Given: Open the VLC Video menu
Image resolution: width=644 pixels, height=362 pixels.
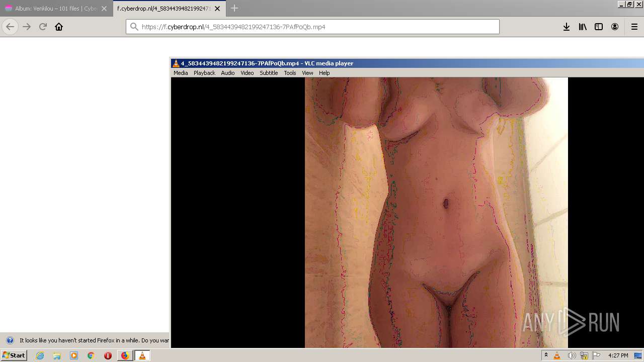Looking at the screenshot, I should click(x=247, y=73).
